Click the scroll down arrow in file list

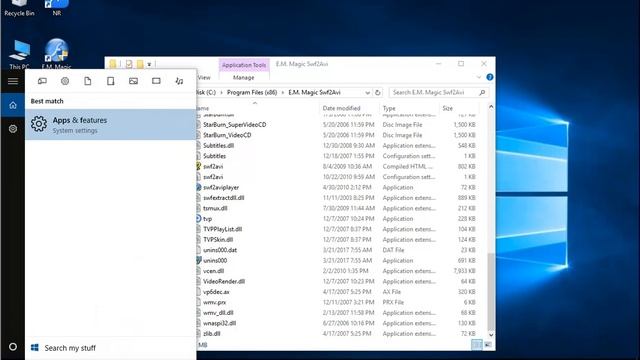coord(491,334)
